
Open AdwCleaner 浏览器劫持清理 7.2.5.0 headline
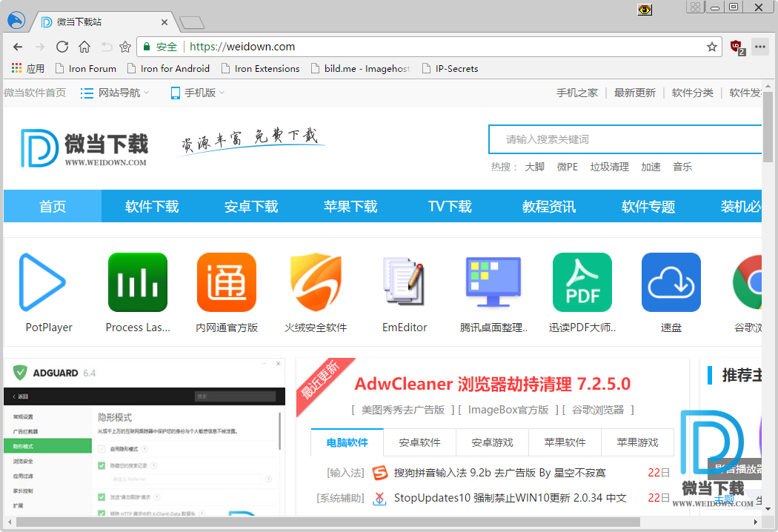[492, 384]
